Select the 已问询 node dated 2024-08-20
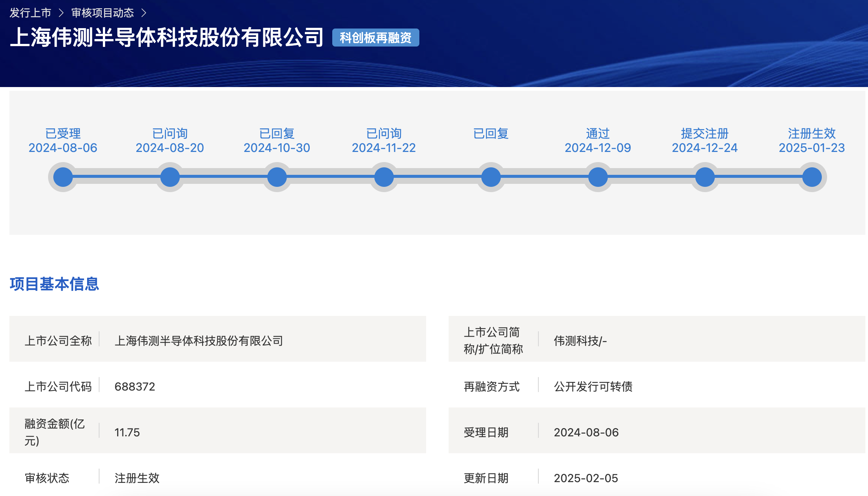This screenshot has height=496, width=868. tap(170, 176)
